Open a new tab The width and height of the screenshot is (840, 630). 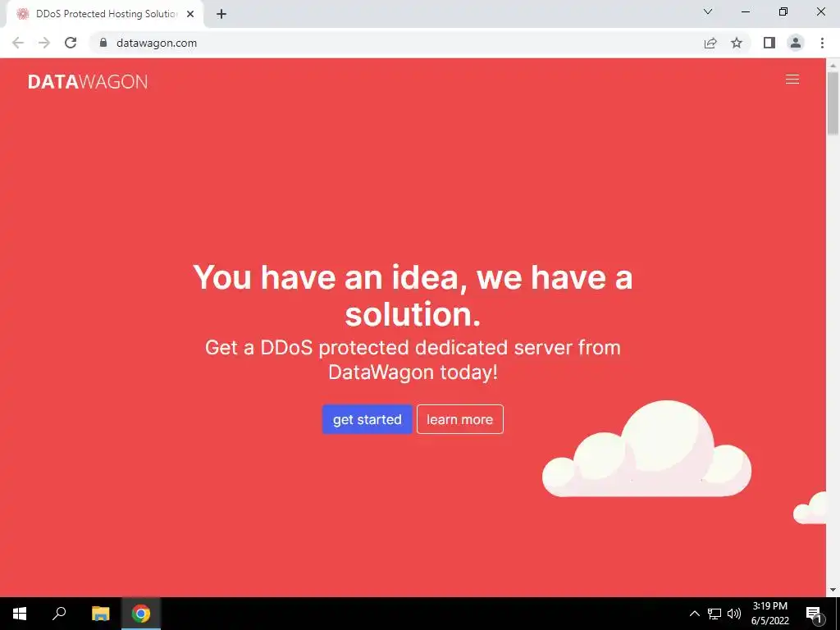(x=221, y=14)
